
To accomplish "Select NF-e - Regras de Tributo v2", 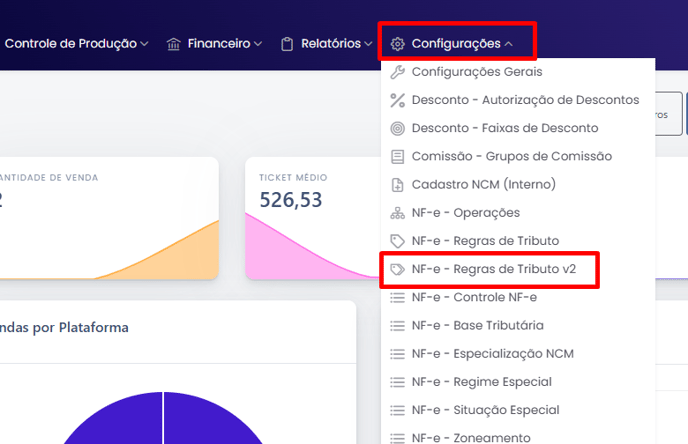I will coord(493,269).
